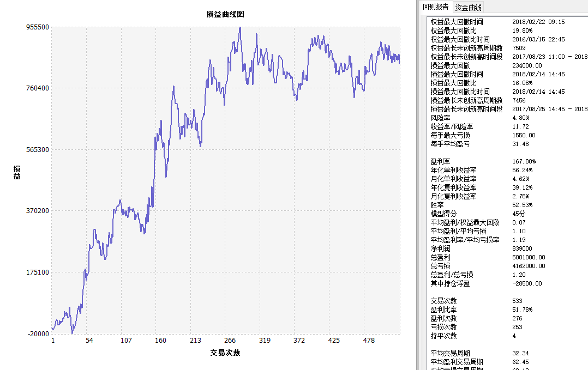Viewport: 588px width, 370px height.
Task: Select the 年化单利收益率 row
Action: [x=453, y=170]
